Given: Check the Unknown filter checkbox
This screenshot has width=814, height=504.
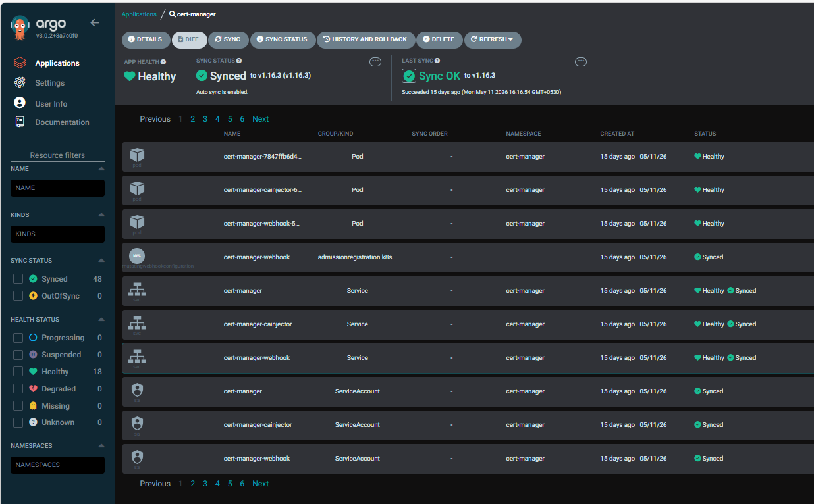Looking at the screenshot, I should pos(18,422).
